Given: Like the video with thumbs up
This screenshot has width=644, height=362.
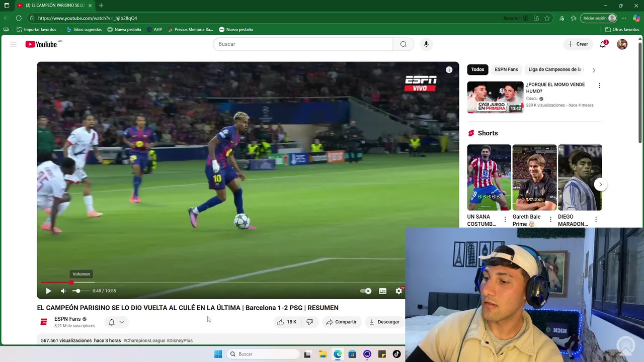Looking at the screenshot, I should click(x=287, y=322).
